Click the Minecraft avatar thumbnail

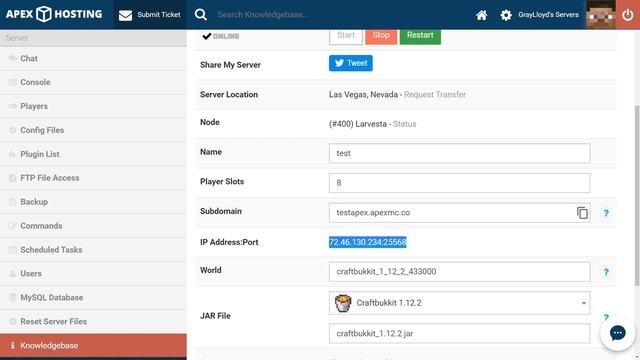pyautogui.click(x=601, y=15)
